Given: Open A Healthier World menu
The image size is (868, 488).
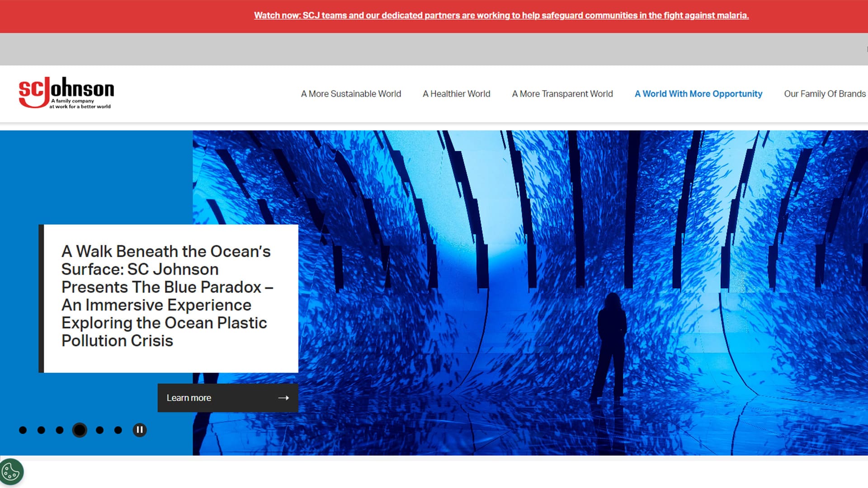Looking at the screenshot, I should coord(456,94).
